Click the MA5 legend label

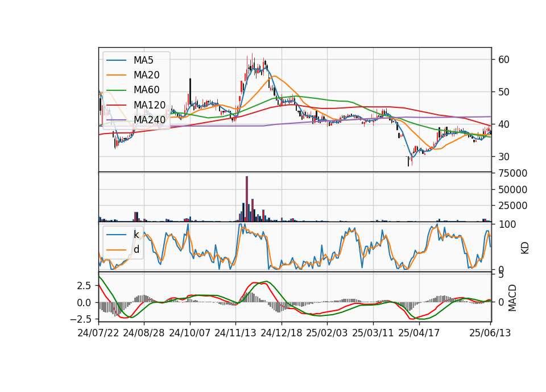pyautogui.click(x=143, y=60)
